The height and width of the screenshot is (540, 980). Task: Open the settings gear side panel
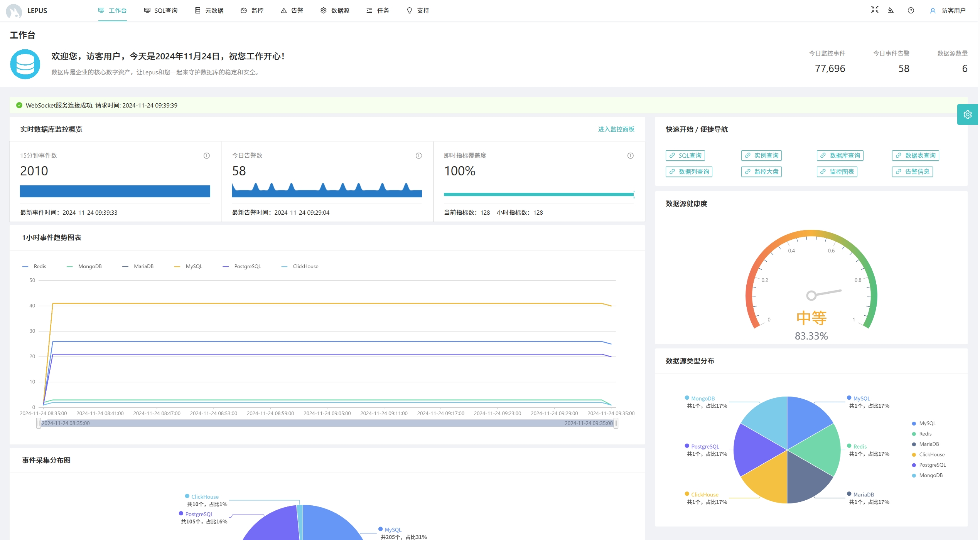coord(967,114)
